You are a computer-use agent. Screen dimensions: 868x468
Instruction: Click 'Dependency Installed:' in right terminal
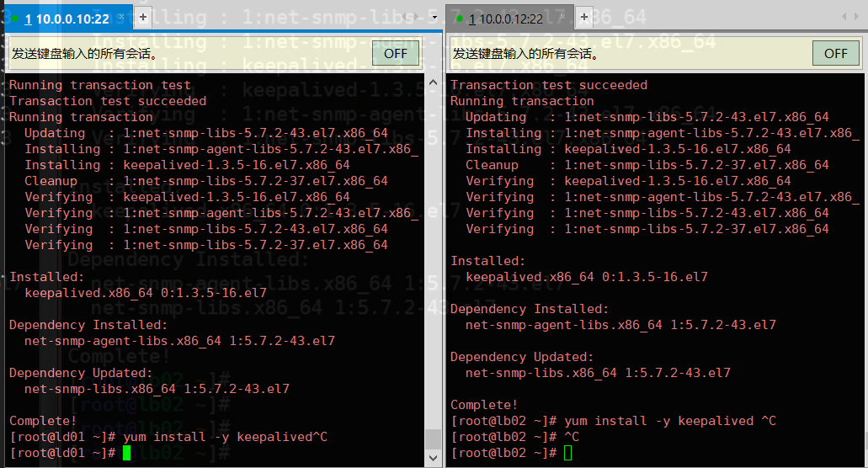[530, 309]
